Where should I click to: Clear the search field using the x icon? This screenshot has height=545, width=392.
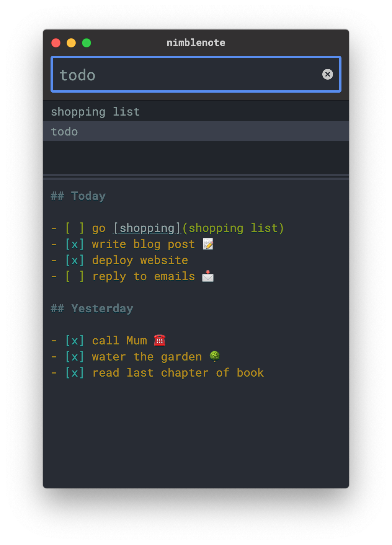click(x=328, y=74)
